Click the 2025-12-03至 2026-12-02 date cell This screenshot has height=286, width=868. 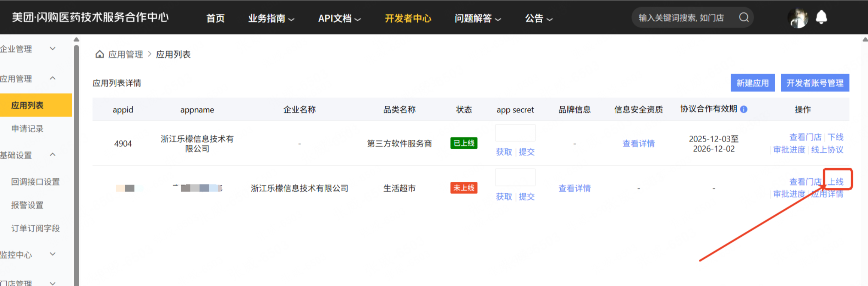coord(714,143)
